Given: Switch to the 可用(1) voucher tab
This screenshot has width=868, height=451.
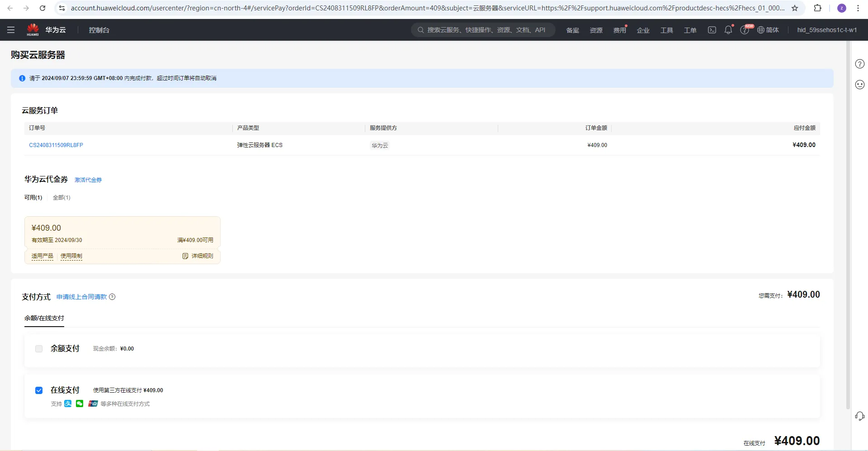Looking at the screenshot, I should [x=33, y=198].
